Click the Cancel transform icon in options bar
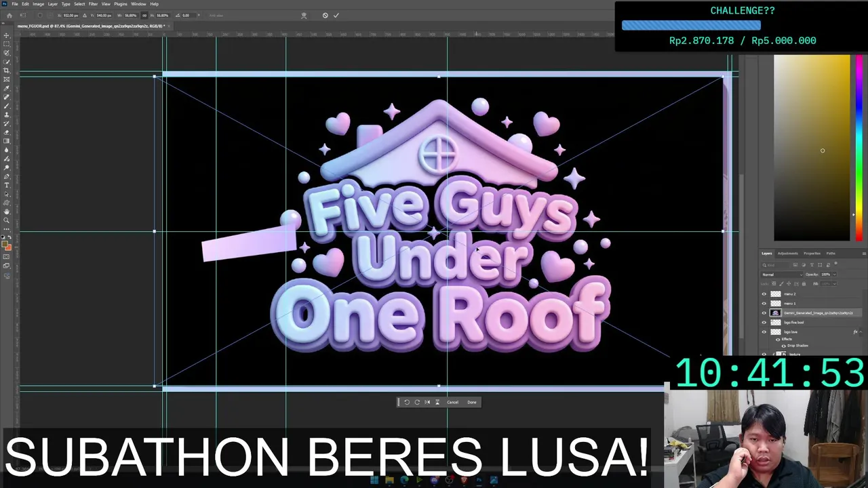Screen dimensions: 868x488 (325, 15)
